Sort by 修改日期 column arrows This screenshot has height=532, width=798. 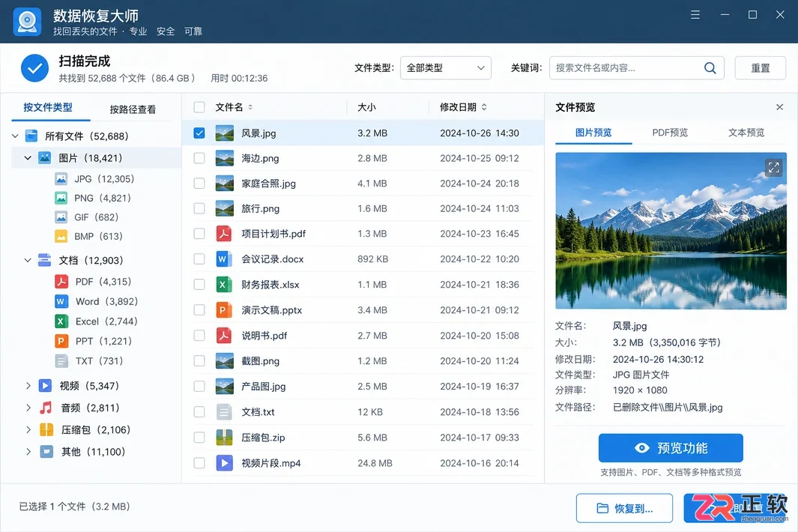pos(484,107)
